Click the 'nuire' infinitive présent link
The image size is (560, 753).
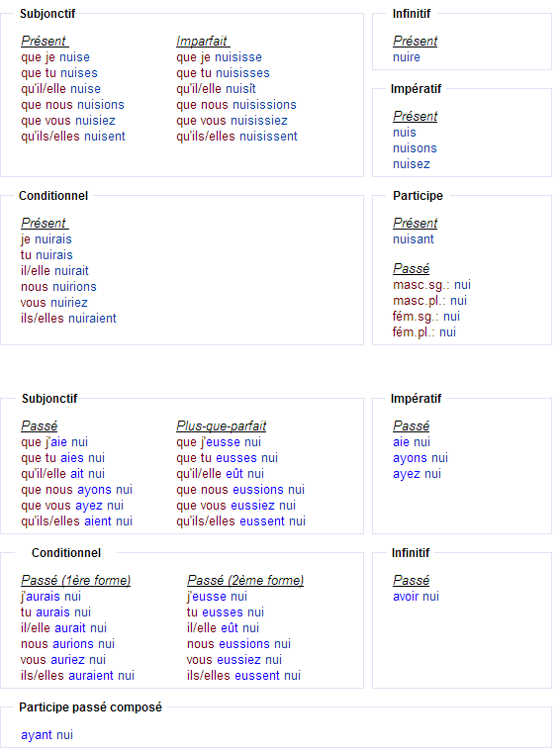[x=407, y=57]
